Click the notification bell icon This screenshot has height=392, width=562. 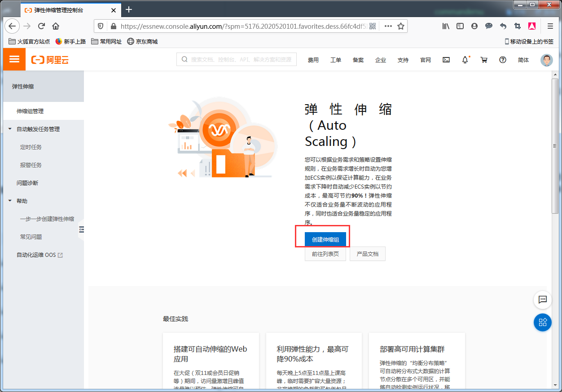[465, 60]
